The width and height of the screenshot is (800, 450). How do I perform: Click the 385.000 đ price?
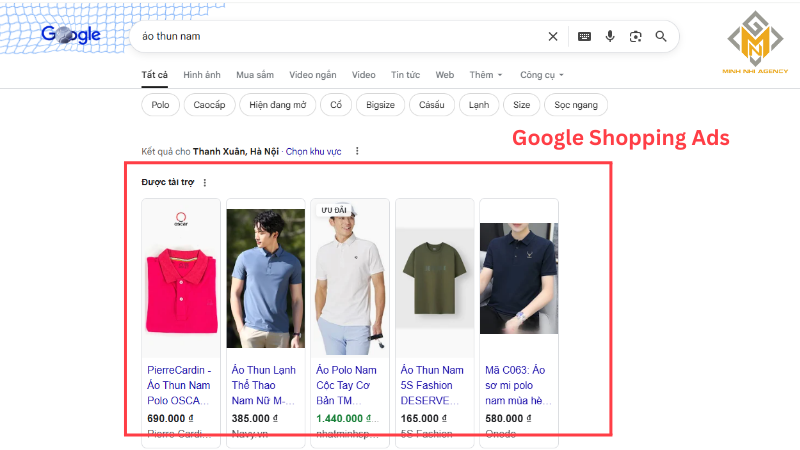(x=255, y=418)
